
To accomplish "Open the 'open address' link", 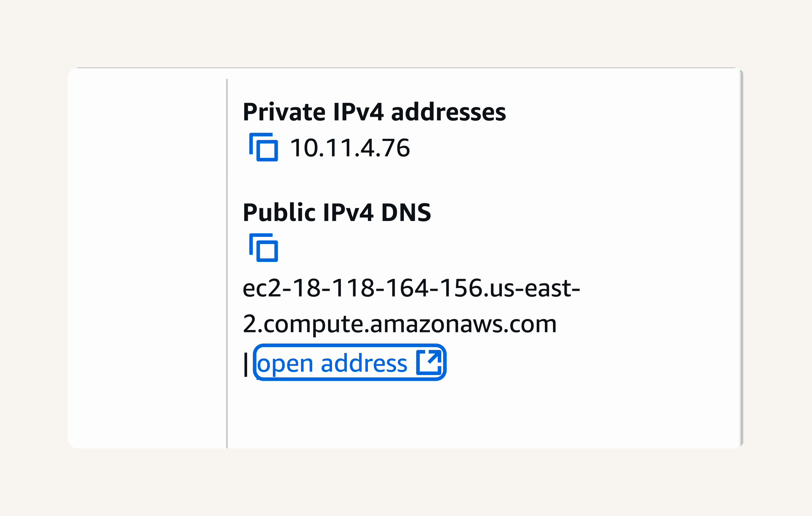I will click(x=350, y=362).
